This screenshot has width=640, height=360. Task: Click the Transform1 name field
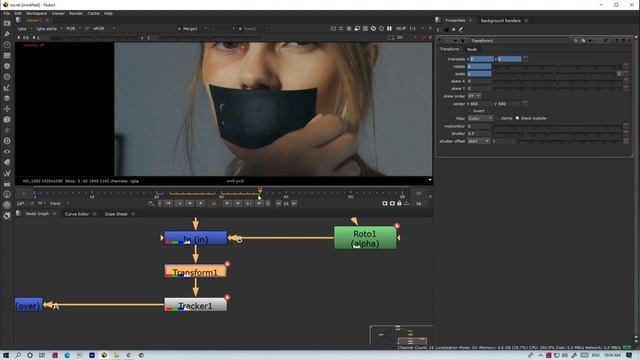click(x=520, y=41)
